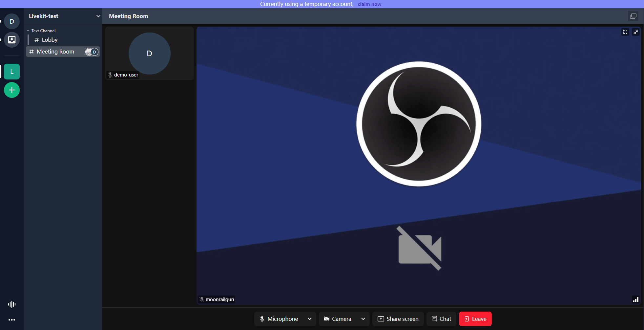The image size is (644, 330).
Task: Click the Meeting Room header title
Action: (129, 16)
